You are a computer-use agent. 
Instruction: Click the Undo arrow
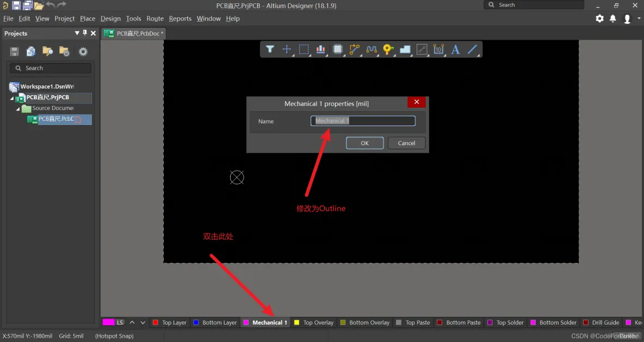click(x=51, y=5)
